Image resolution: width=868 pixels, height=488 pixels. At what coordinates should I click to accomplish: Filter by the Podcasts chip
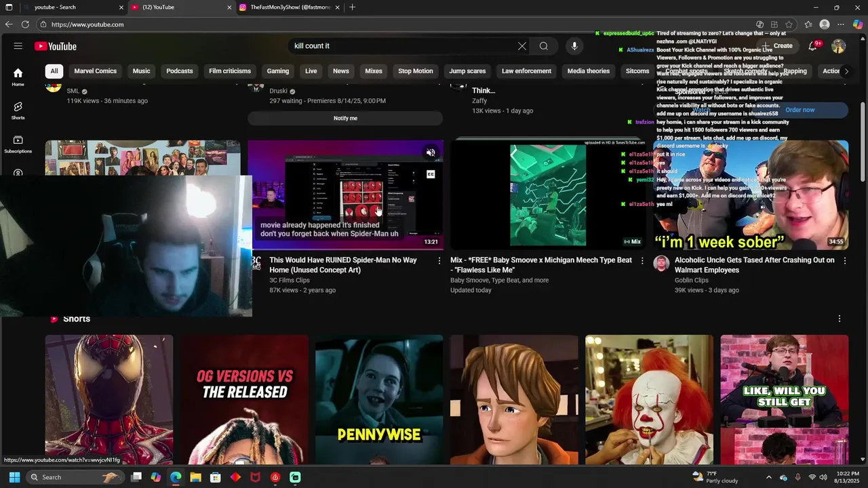[180, 71]
